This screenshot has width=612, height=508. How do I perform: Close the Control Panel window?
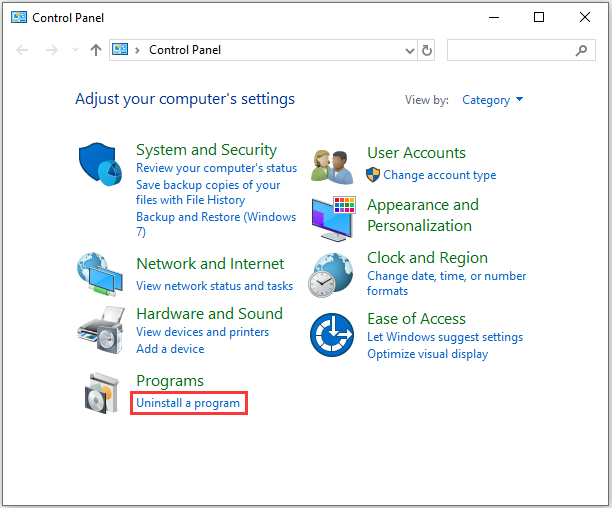(x=585, y=18)
